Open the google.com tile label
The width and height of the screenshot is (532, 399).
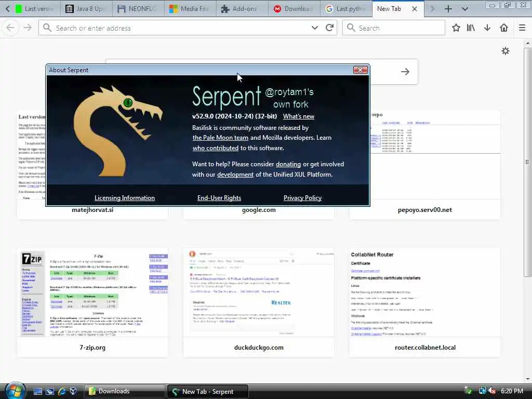click(x=259, y=210)
